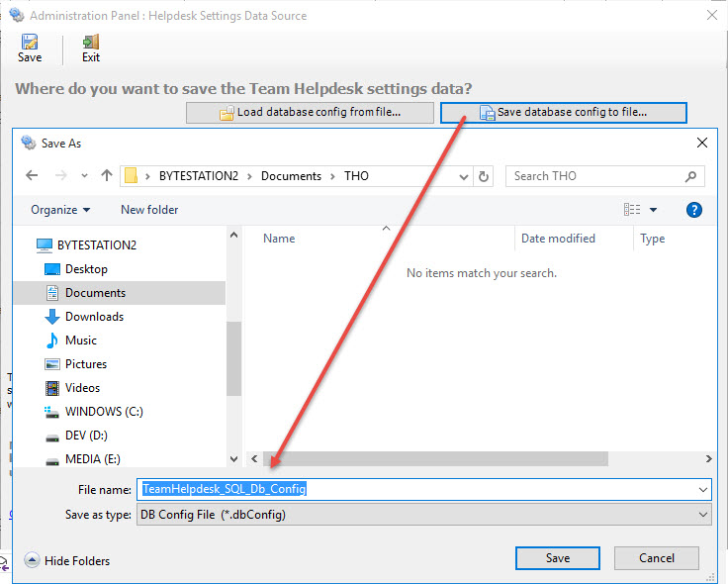The height and width of the screenshot is (584, 728).
Task: Click the change view layout icon
Action: click(x=633, y=210)
